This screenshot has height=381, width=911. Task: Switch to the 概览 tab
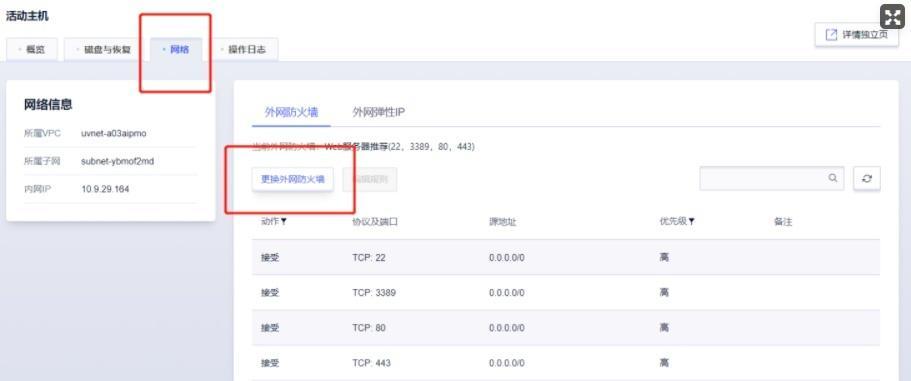32,49
